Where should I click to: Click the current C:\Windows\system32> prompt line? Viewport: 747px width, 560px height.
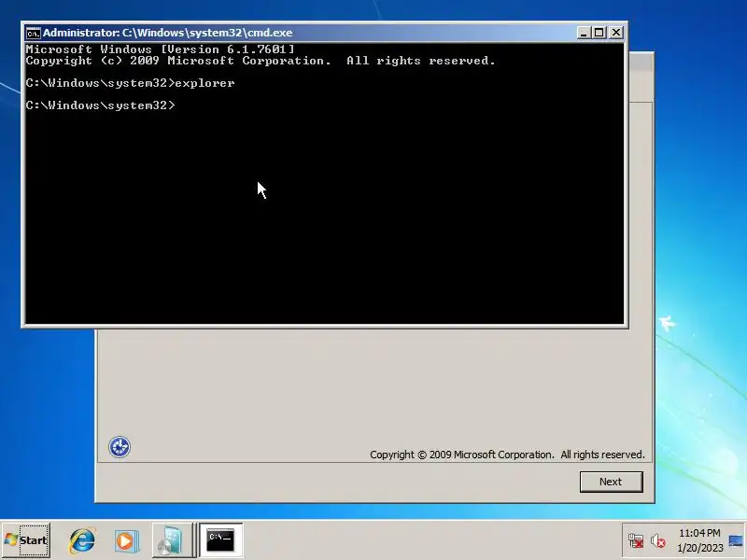(x=101, y=105)
